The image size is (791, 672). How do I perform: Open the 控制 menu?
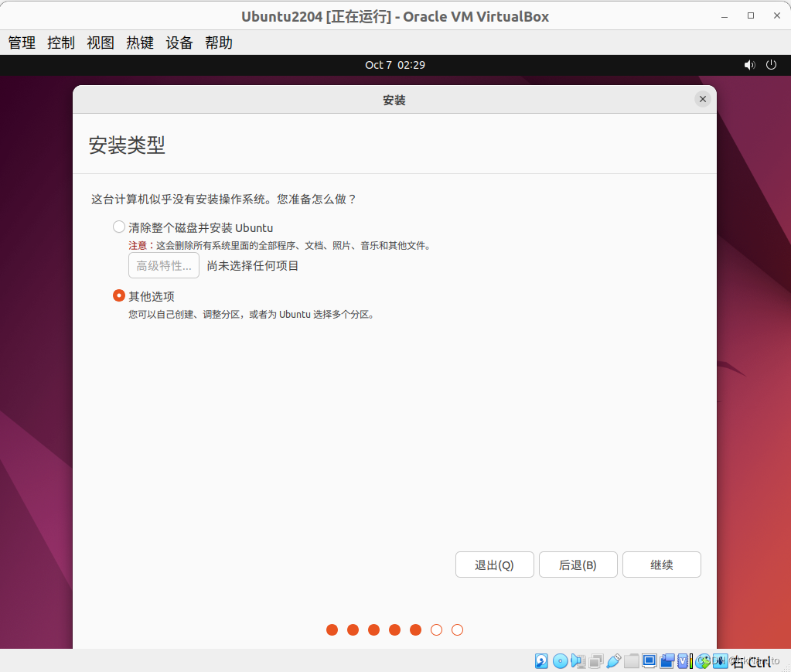point(61,43)
